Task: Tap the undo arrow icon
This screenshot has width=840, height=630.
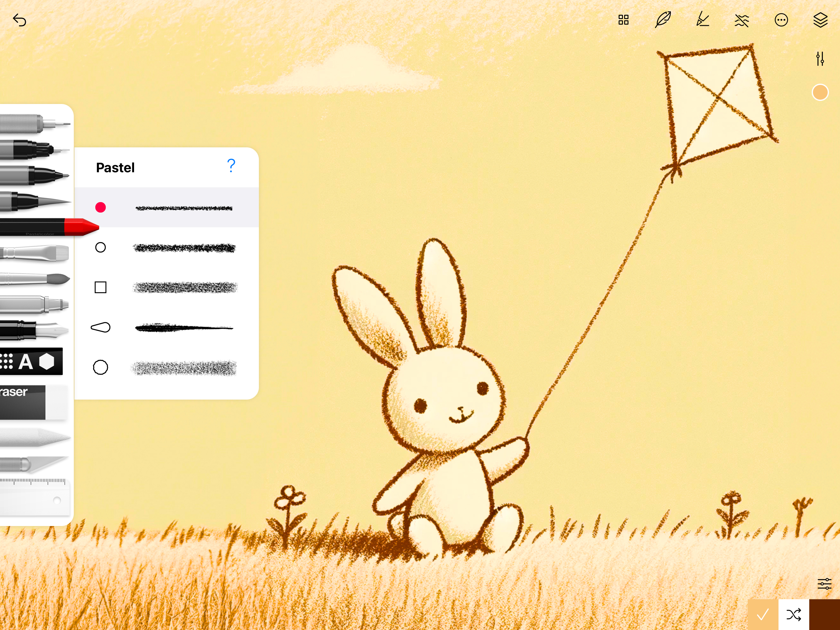Action: (19, 20)
